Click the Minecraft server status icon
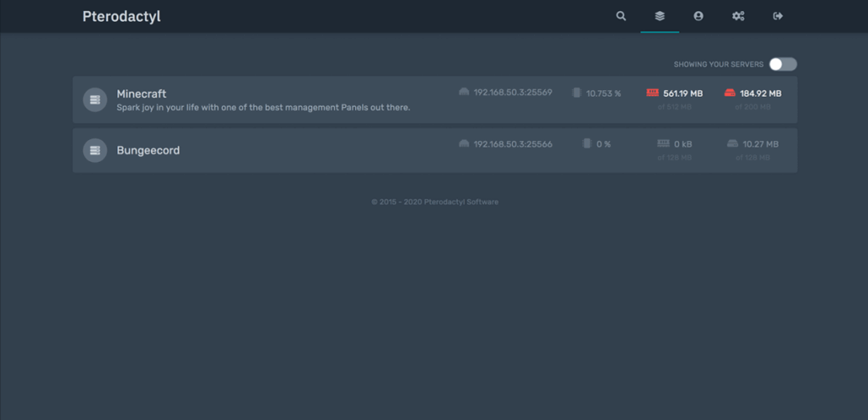This screenshot has height=420, width=868. pos(95,100)
